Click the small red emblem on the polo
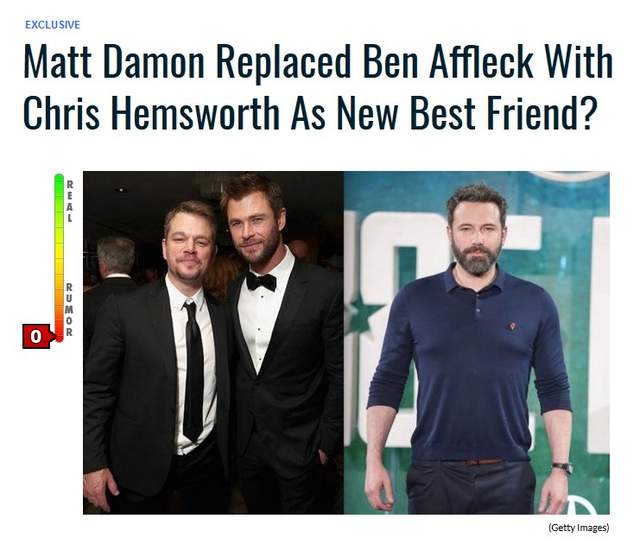This screenshot has width=640, height=544. 511,326
